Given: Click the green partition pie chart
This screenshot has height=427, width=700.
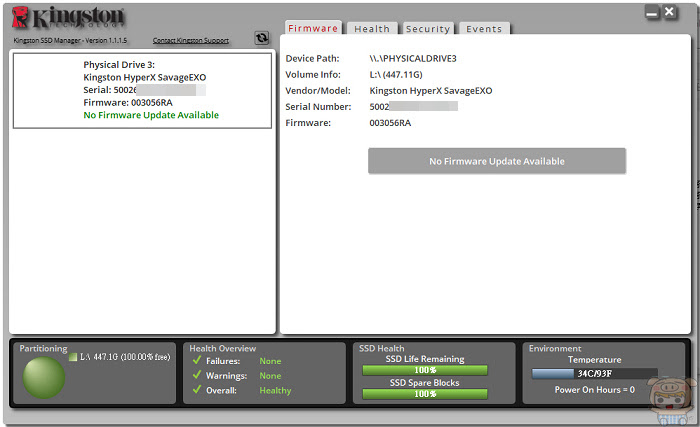Looking at the screenshot, I should pyautogui.click(x=44, y=377).
